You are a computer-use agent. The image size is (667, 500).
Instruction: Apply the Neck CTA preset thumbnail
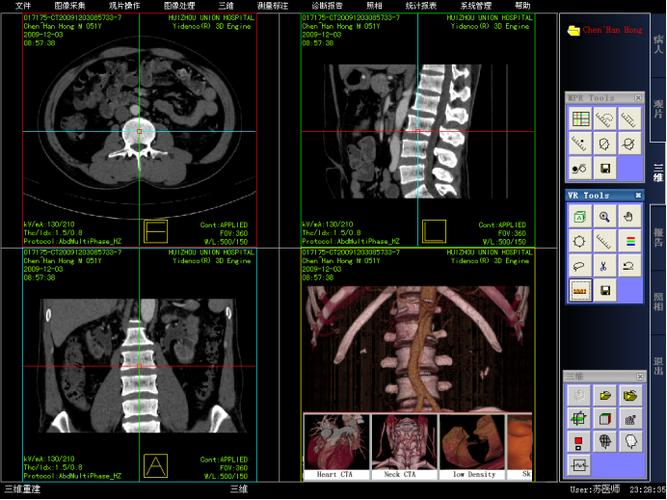point(404,446)
